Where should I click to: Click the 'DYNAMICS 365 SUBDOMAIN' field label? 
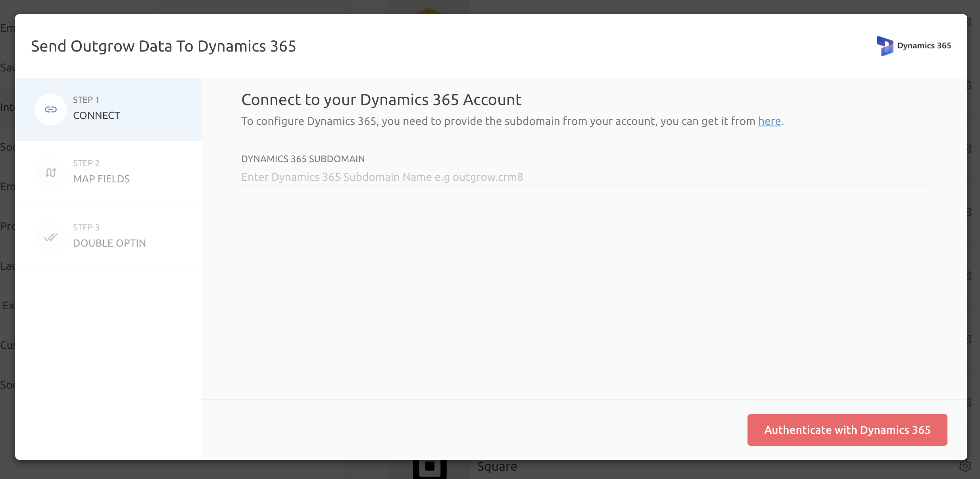(x=303, y=159)
